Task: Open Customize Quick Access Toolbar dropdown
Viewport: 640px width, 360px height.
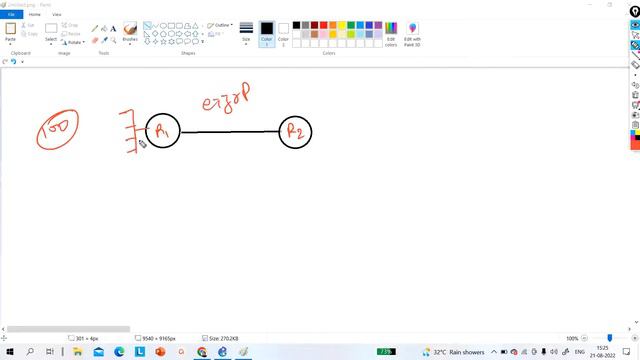Action: pos(22,62)
